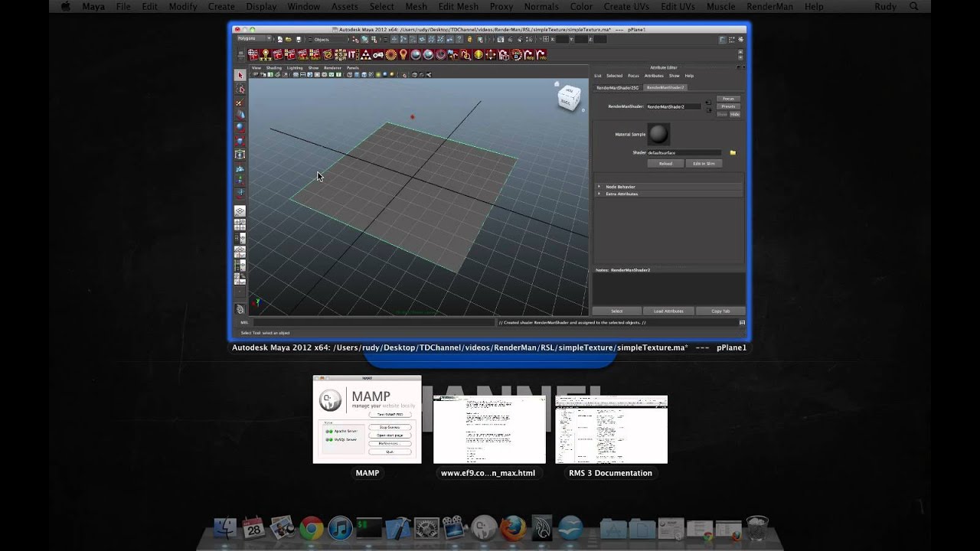
Task: Click the Info shelf icon on RenderMan shelf
Action: pyautogui.click(x=543, y=55)
